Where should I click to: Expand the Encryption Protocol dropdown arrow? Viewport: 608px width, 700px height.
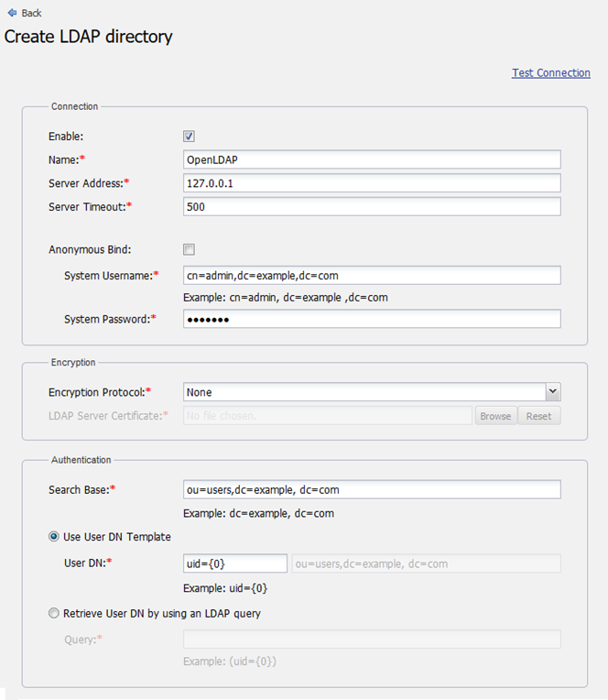click(x=552, y=392)
